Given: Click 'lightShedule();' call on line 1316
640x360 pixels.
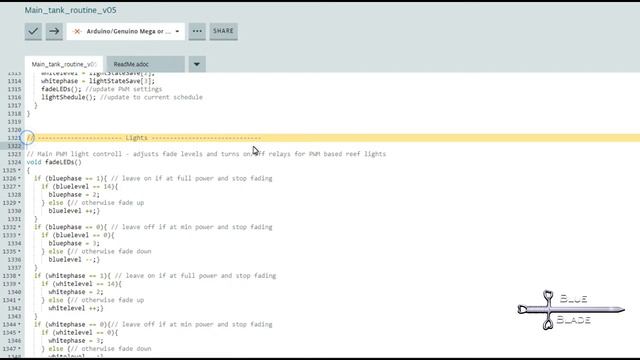Looking at the screenshot, I should point(69,97).
